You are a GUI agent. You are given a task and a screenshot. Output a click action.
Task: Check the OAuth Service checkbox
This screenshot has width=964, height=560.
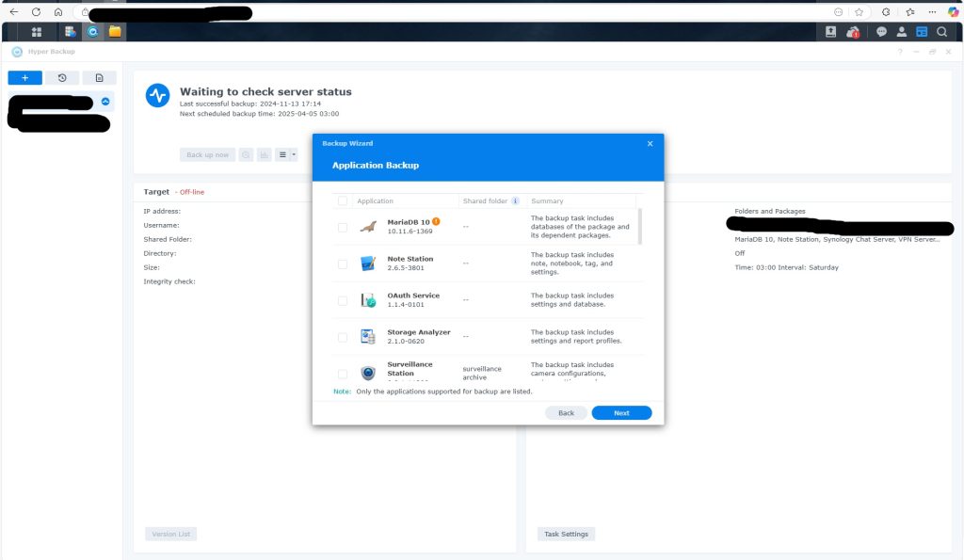click(343, 300)
